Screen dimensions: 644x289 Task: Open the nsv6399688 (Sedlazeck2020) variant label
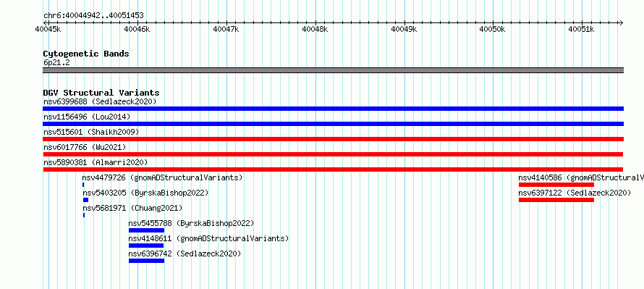[100, 101]
